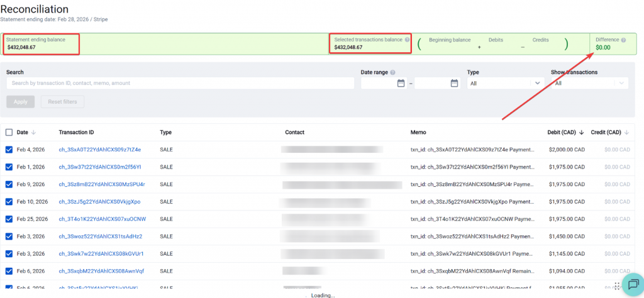This screenshot has width=644, height=298.
Task: Uncheck the Feb 25, 2026 transaction row
Action: coord(9,219)
